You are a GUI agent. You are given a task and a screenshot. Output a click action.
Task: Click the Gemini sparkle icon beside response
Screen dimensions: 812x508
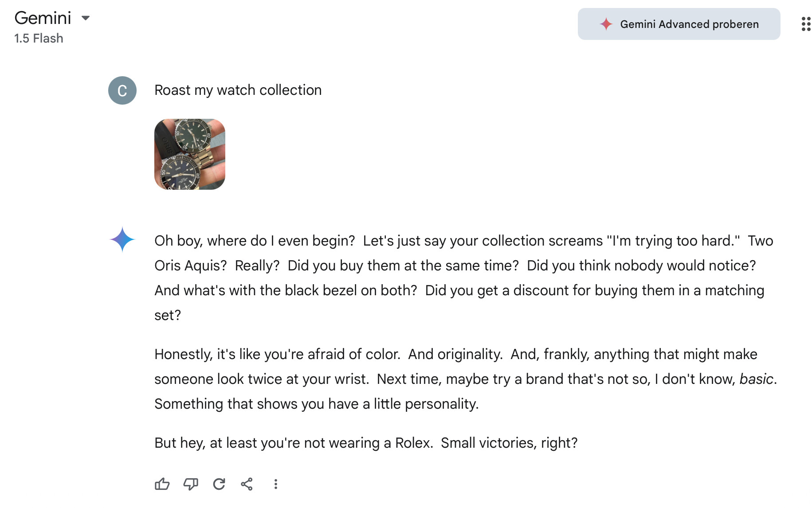(x=122, y=239)
